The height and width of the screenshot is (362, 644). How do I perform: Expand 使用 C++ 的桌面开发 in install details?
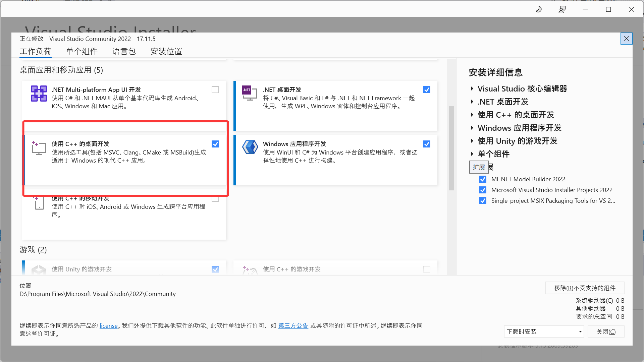tap(472, 115)
